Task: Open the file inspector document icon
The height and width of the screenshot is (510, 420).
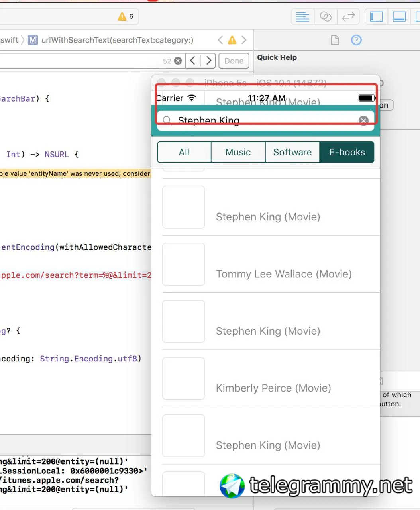Action: (x=335, y=40)
